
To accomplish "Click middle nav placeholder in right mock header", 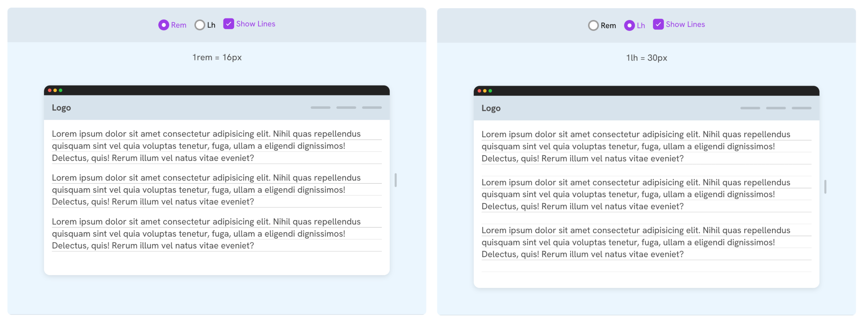I will coord(776,108).
